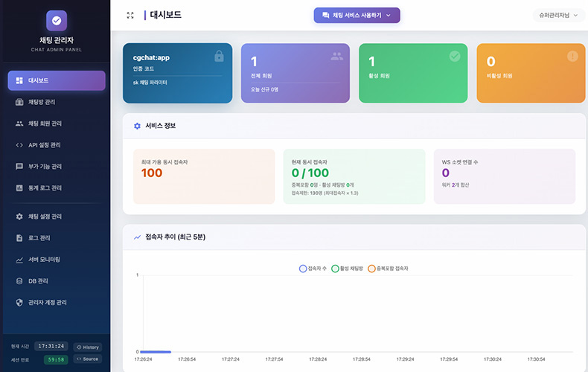Click the checkmark icon on 활성 회원 card
The height and width of the screenshot is (372, 588).
(x=455, y=57)
